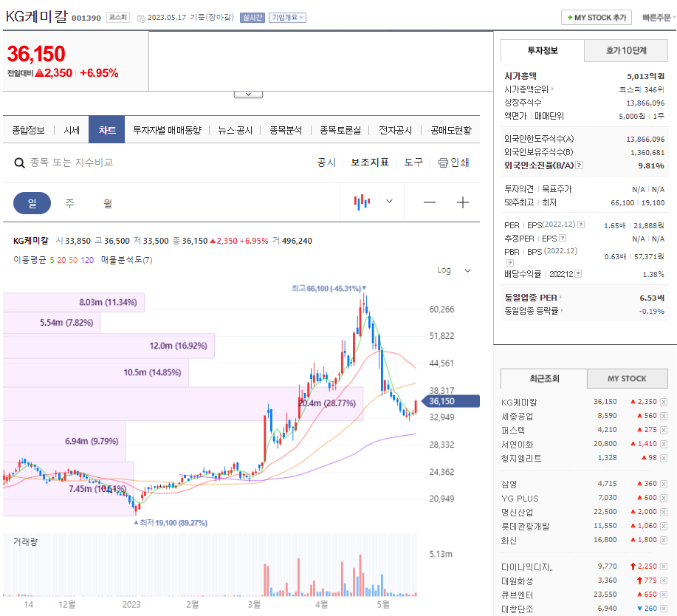Open the 공매도현황 tab
The height and width of the screenshot is (616, 677).
click(451, 131)
